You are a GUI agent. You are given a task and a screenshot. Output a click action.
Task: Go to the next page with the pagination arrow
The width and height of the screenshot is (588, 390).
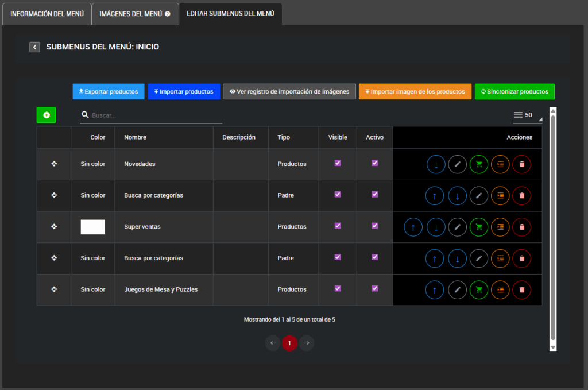(x=307, y=343)
